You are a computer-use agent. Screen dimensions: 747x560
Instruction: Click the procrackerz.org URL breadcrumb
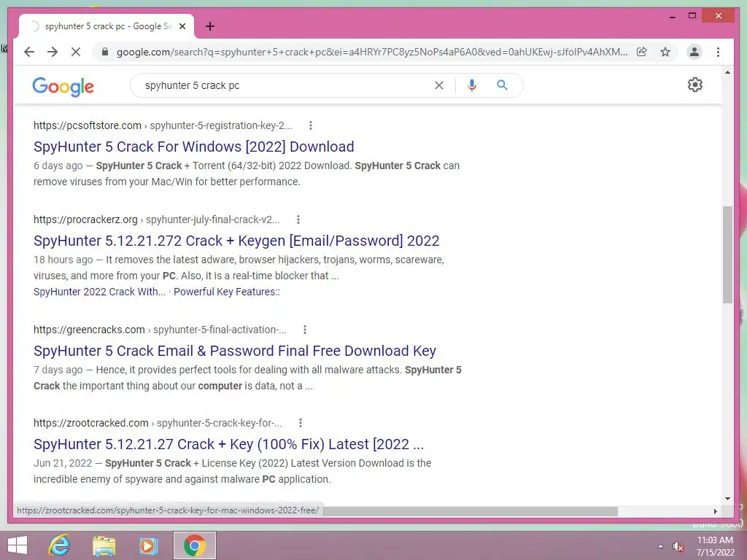point(156,219)
